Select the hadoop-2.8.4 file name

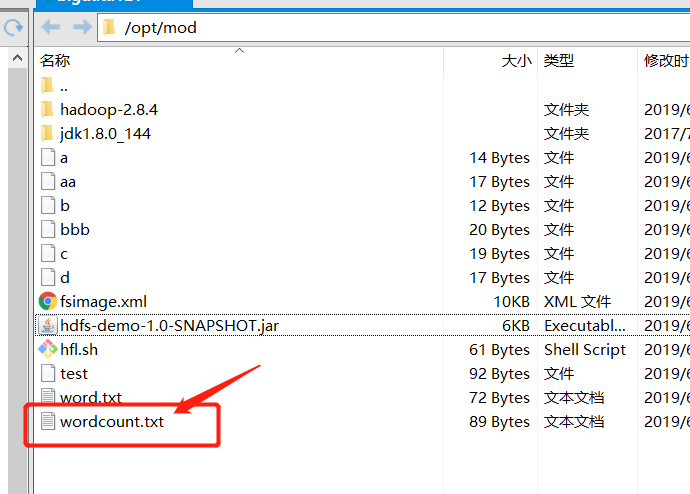109,110
